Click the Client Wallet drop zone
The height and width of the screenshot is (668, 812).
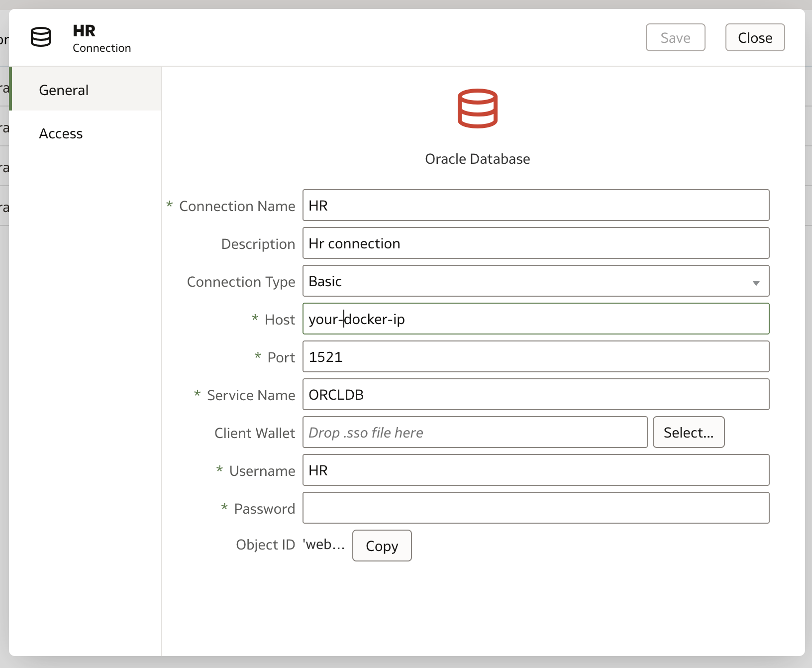pyautogui.click(x=474, y=432)
